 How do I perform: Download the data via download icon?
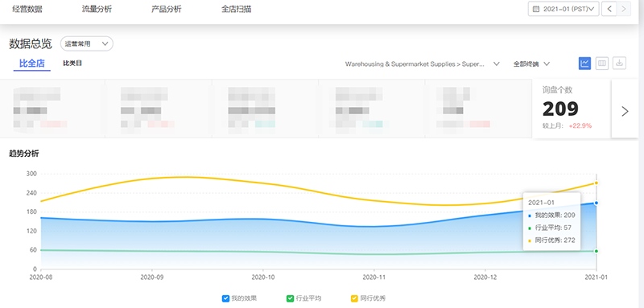[x=619, y=64]
